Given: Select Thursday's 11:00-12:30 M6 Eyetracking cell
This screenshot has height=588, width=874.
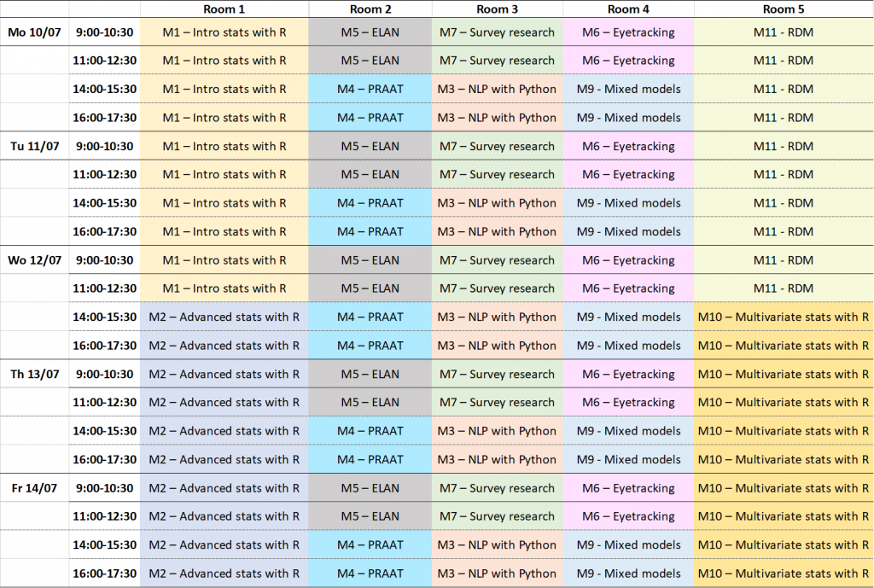Looking at the screenshot, I should pyautogui.click(x=628, y=402).
